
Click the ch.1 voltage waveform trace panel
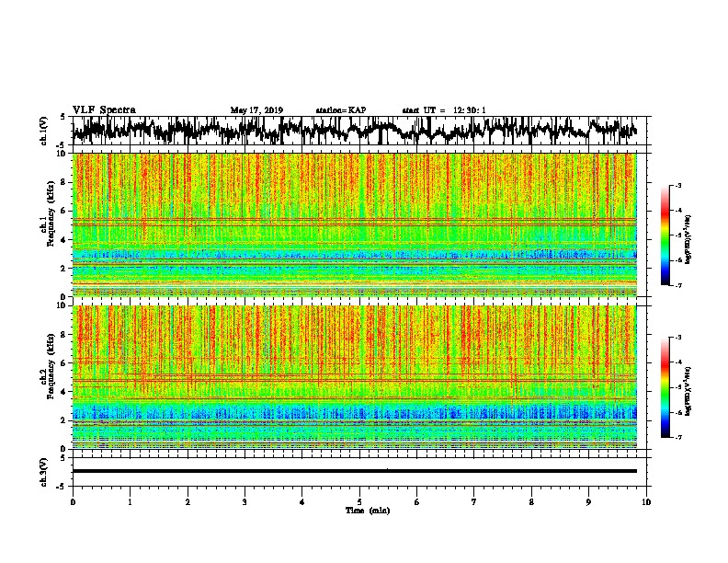point(358,131)
